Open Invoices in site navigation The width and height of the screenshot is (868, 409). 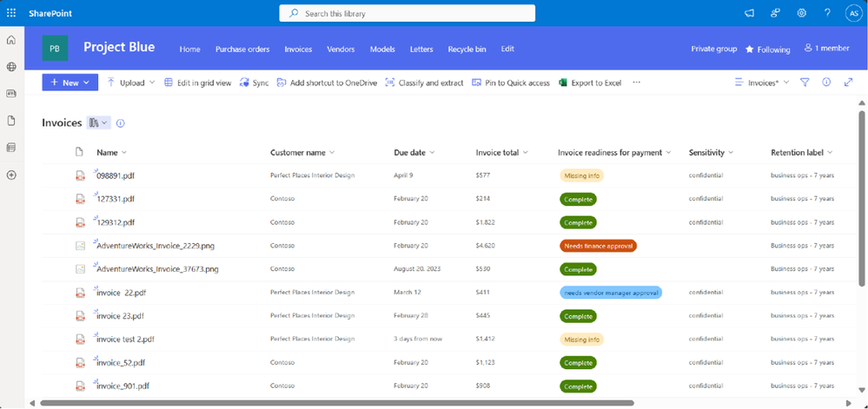298,49
